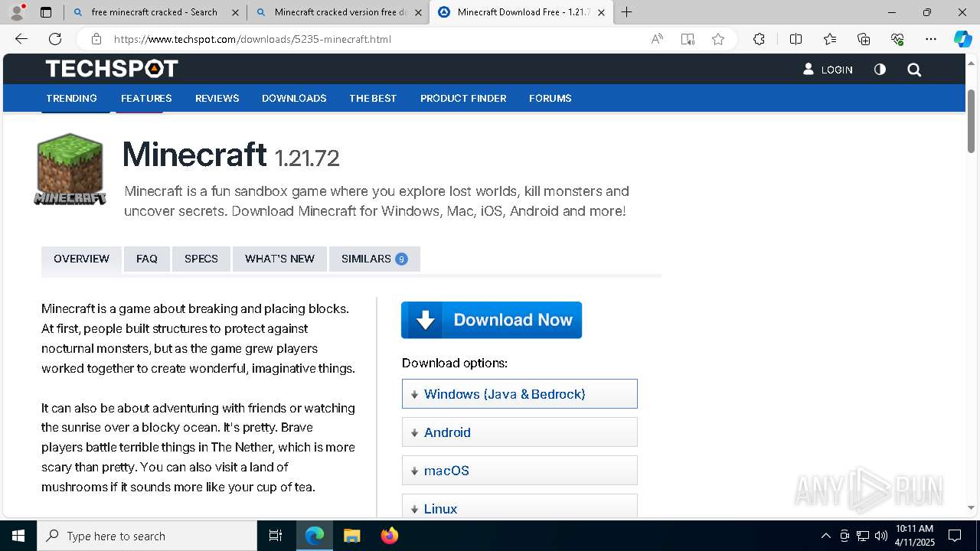980x551 pixels.
Task: Reload the page with Refresh icon
Action: (x=55, y=39)
